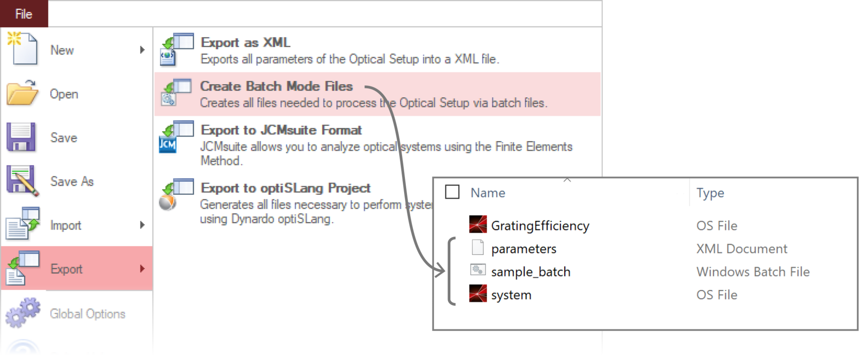Viewport: 868px width, 355px height.
Task: Click the Save floppy disk icon
Action: pos(21,137)
